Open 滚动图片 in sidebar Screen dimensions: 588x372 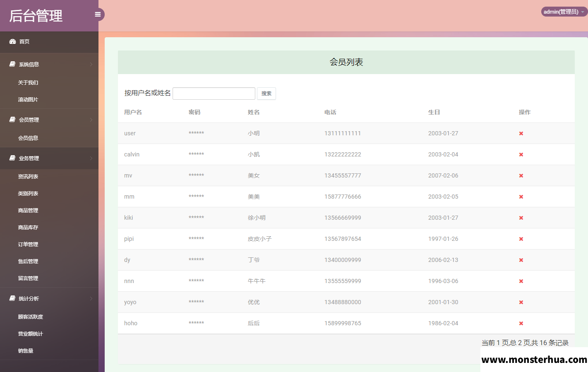[28, 100]
